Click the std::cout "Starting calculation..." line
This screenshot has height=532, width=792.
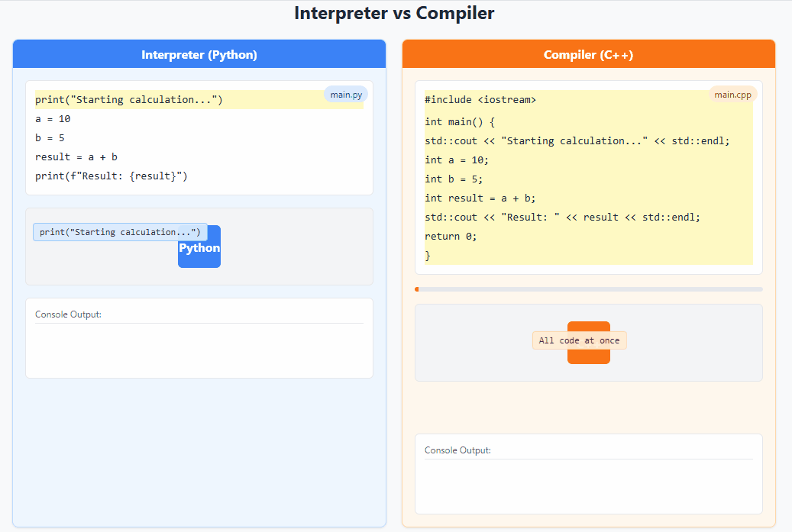click(588, 140)
